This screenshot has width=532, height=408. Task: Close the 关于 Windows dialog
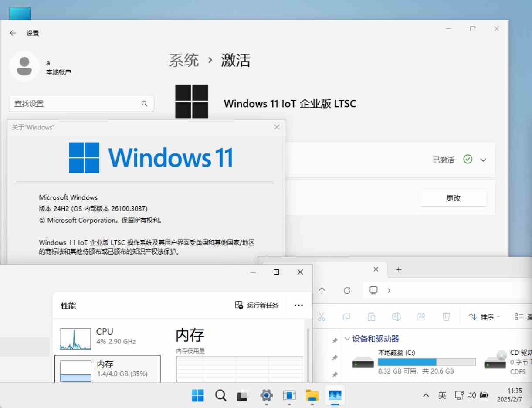click(277, 127)
